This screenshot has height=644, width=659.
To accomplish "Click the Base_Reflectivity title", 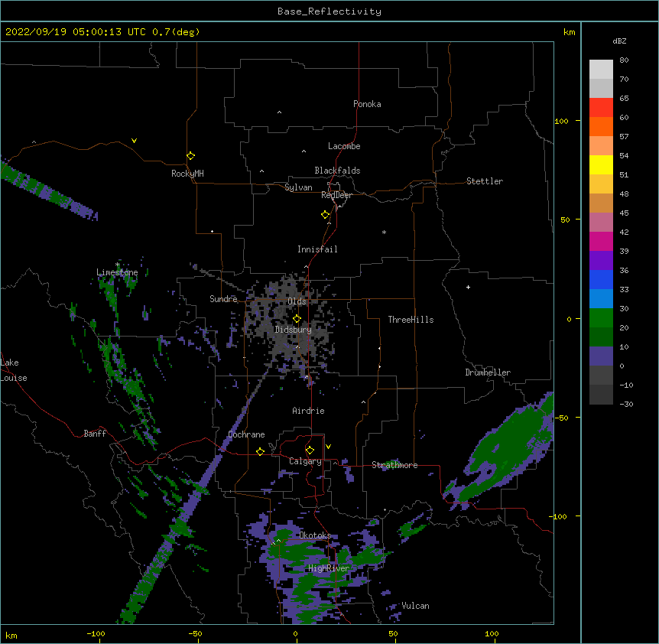I will [329, 11].
